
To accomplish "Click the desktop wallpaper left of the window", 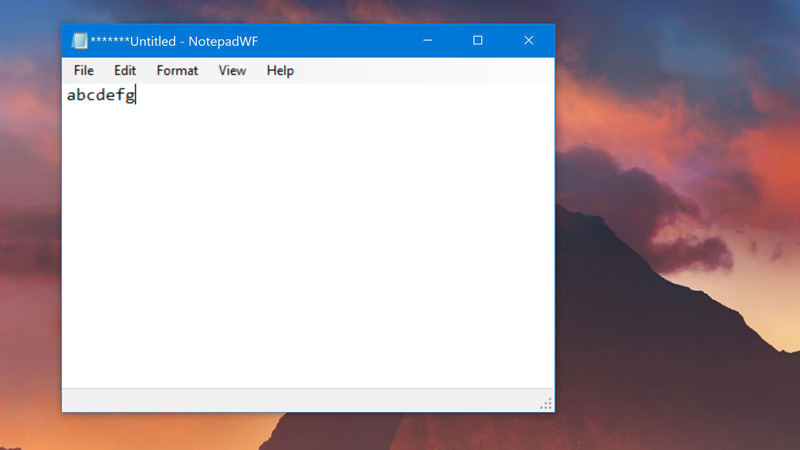I will pyautogui.click(x=30, y=250).
